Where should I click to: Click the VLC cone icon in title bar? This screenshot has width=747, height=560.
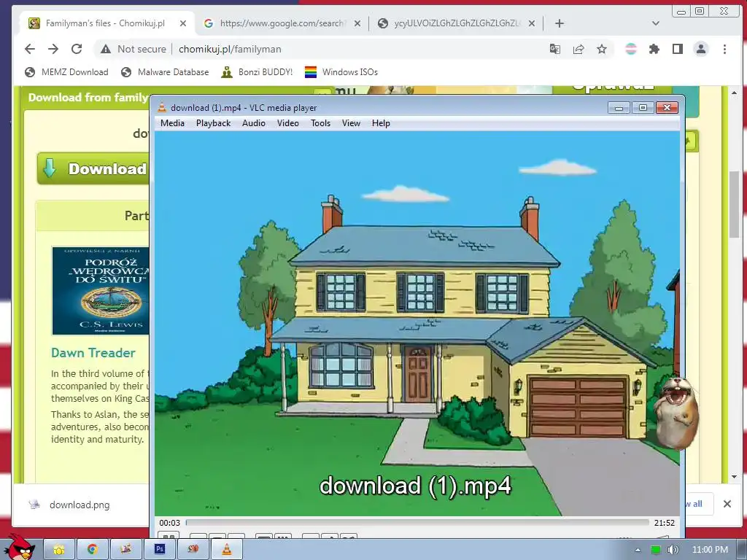click(162, 108)
